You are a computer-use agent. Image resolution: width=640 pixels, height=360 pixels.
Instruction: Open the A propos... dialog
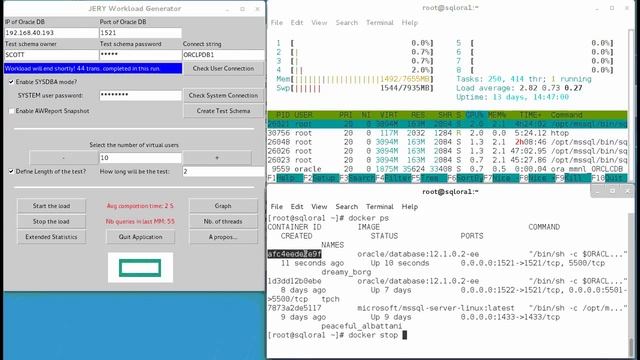click(223, 237)
